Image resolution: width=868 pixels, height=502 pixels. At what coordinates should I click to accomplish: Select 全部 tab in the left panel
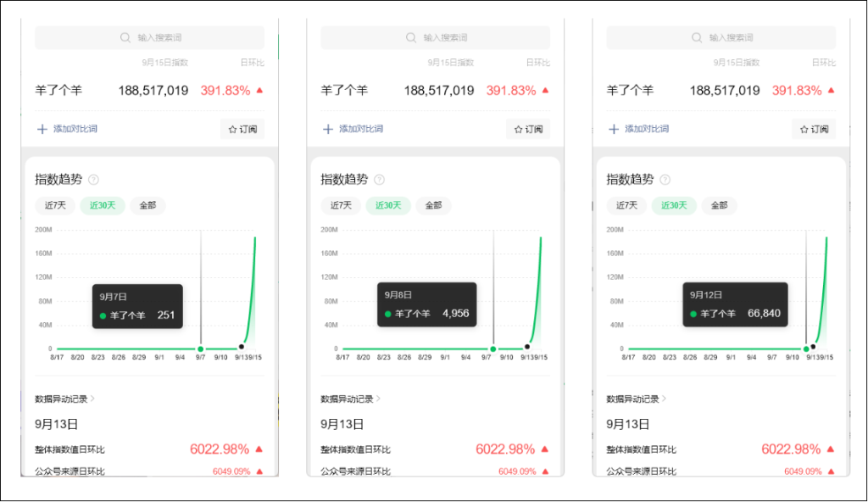147,205
